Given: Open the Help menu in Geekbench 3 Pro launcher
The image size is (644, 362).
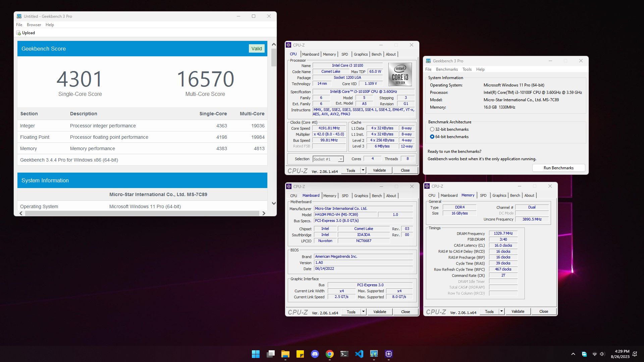Looking at the screenshot, I should [x=480, y=69].
